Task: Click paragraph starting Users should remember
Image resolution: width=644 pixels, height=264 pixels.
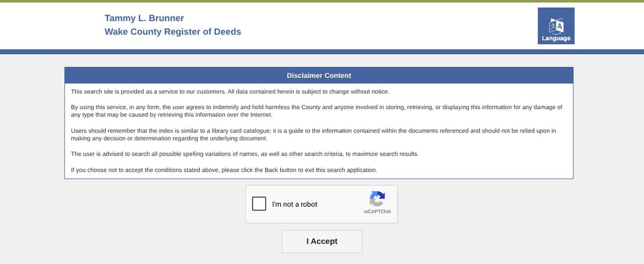Action: coord(313,135)
